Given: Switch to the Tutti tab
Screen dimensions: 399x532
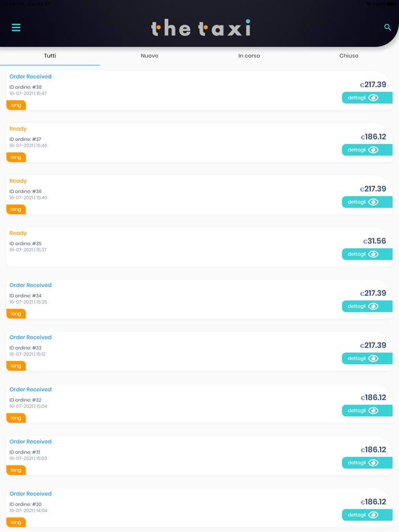Looking at the screenshot, I should tap(50, 56).
